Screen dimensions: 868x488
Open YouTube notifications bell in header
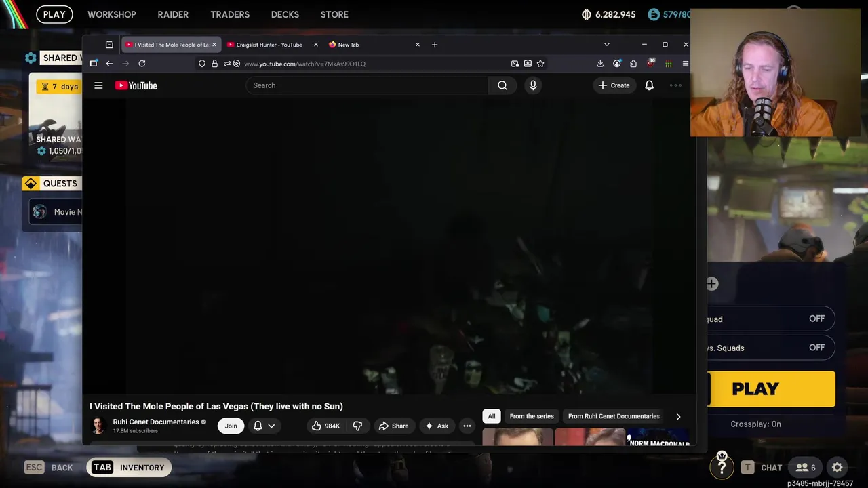pos(649,85)
